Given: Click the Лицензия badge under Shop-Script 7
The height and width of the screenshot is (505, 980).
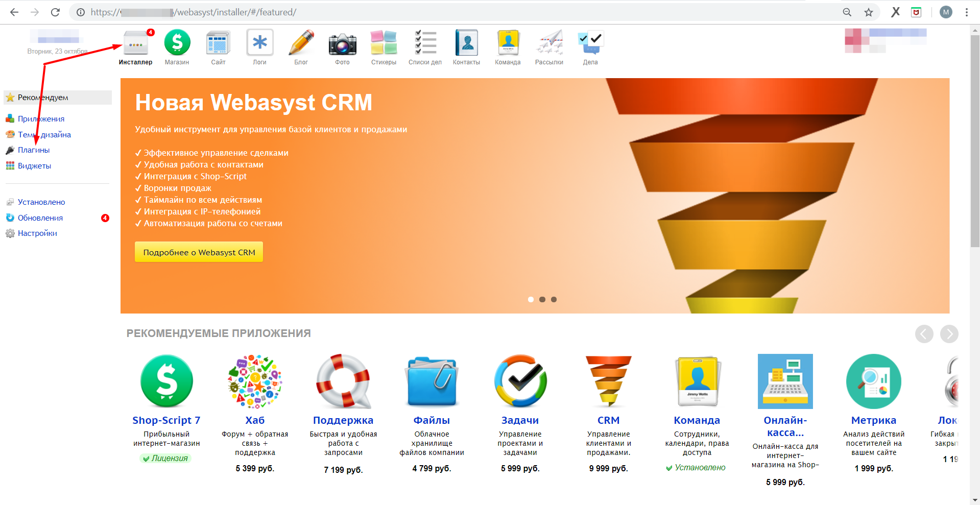Looking at the screenshot, I should click(x=165, y=459).
